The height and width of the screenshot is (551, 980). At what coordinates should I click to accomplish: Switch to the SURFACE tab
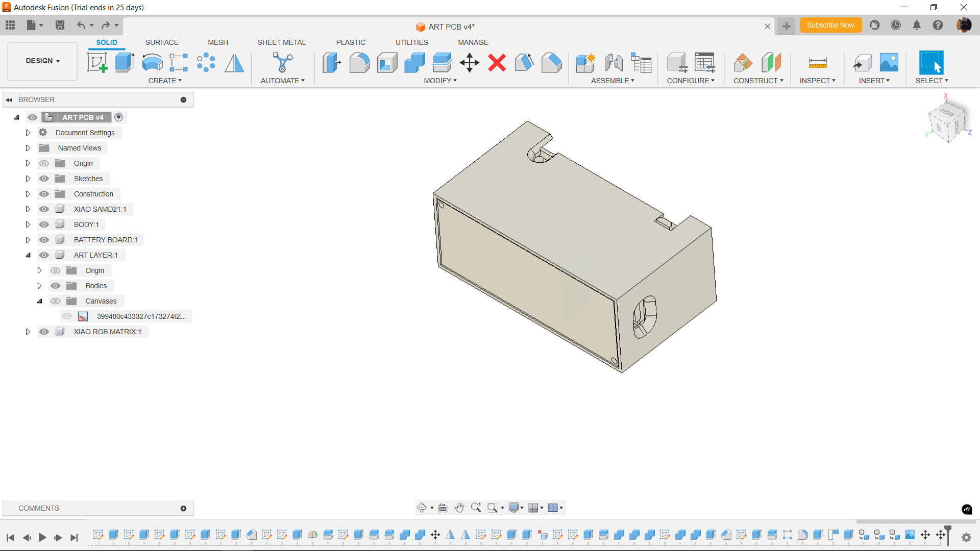click(x=162, y=42)
